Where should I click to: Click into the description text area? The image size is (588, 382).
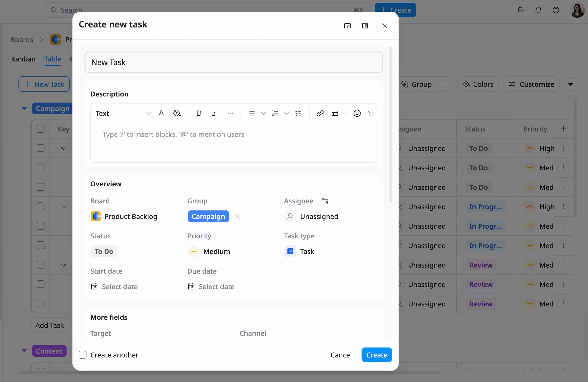click(x=233, y=143)
